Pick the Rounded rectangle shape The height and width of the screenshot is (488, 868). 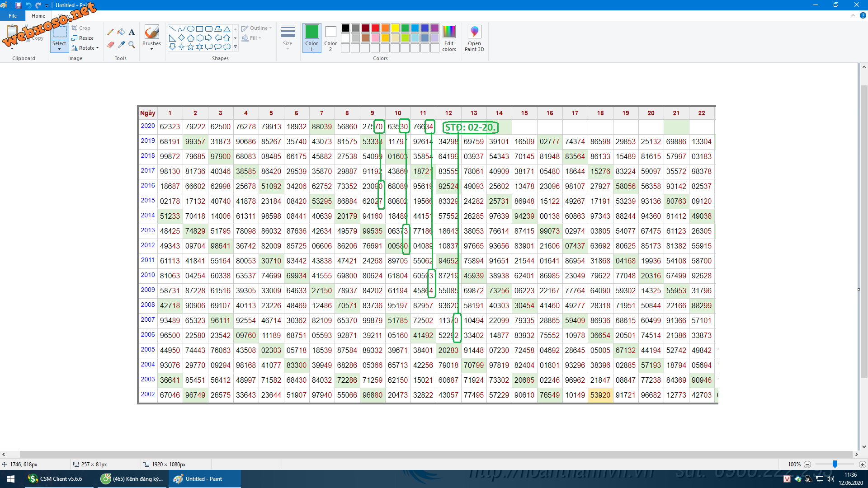(x=208, y=28)
